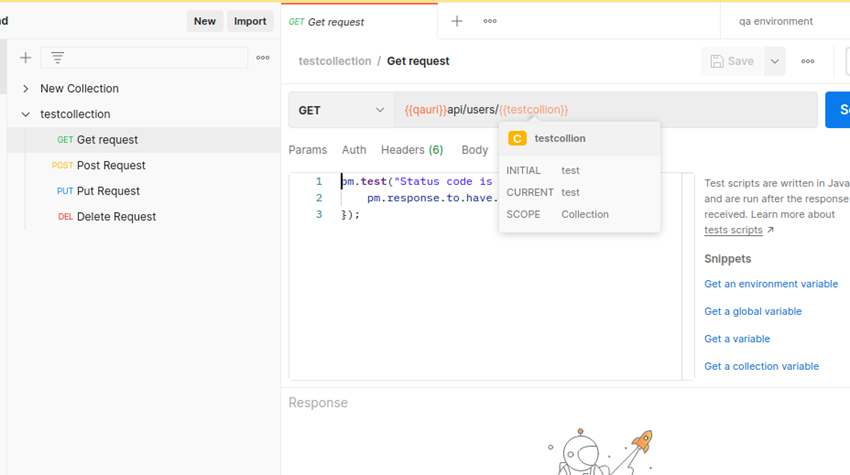
Task: Open the sidebar three-dots options menu
Action: (263, 58)
